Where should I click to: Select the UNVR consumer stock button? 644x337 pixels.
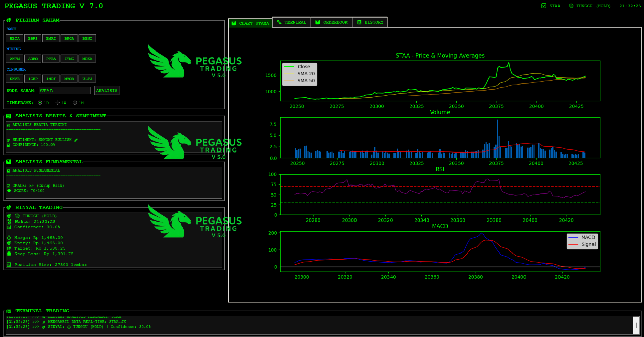pos(15,79)
